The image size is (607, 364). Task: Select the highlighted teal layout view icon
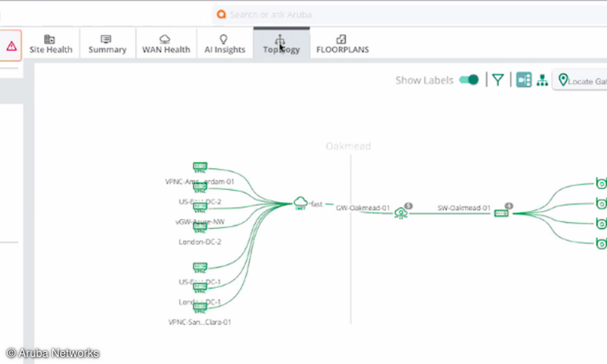click(x=524, y=80)
